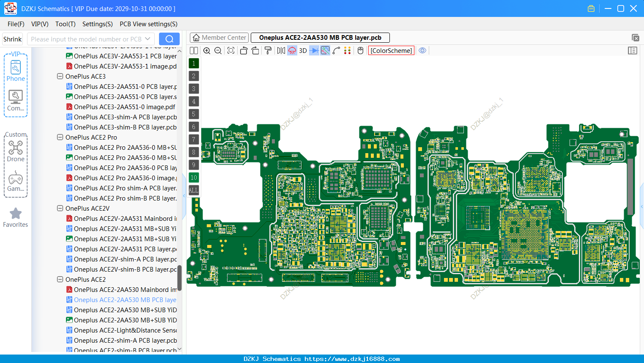Click the blue search button
The image size is (644, 363).
(x=169, y=39)
